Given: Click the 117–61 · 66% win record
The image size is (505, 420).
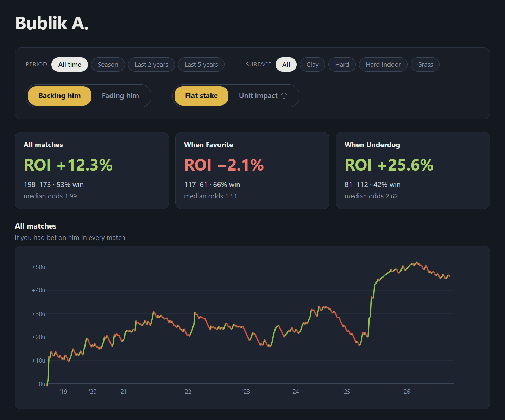Looking at the screenshot, I should (212, 185).
